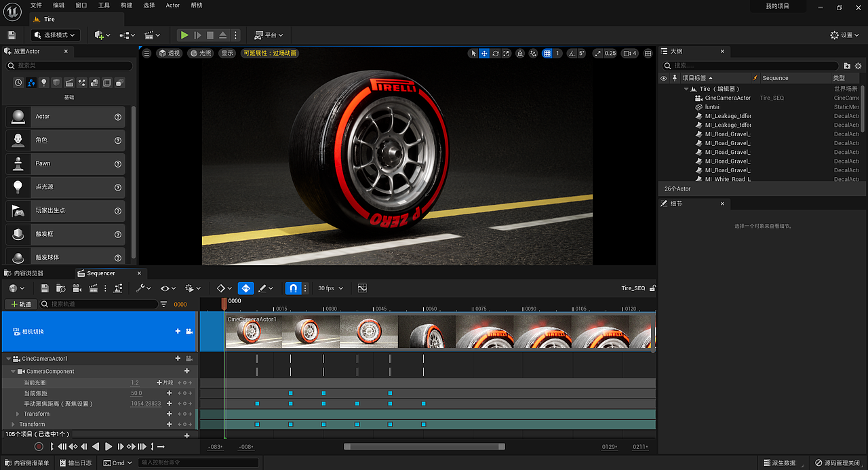This screenshot has height=470, width=868.
Task: Click the Sequencer timeline horizontal scrollbar
Action: point(425,447)
